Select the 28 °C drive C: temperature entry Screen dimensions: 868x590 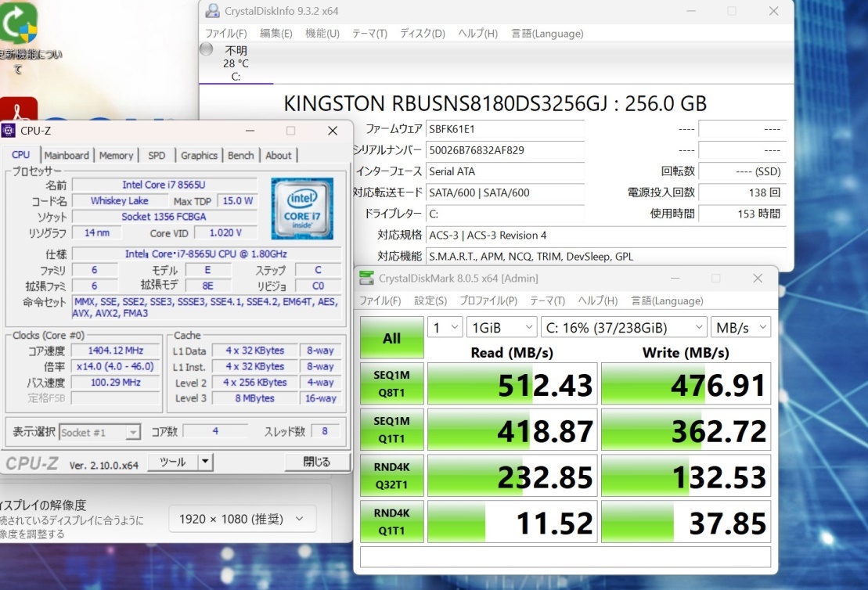pyautogui.click(x=236, y=63)
